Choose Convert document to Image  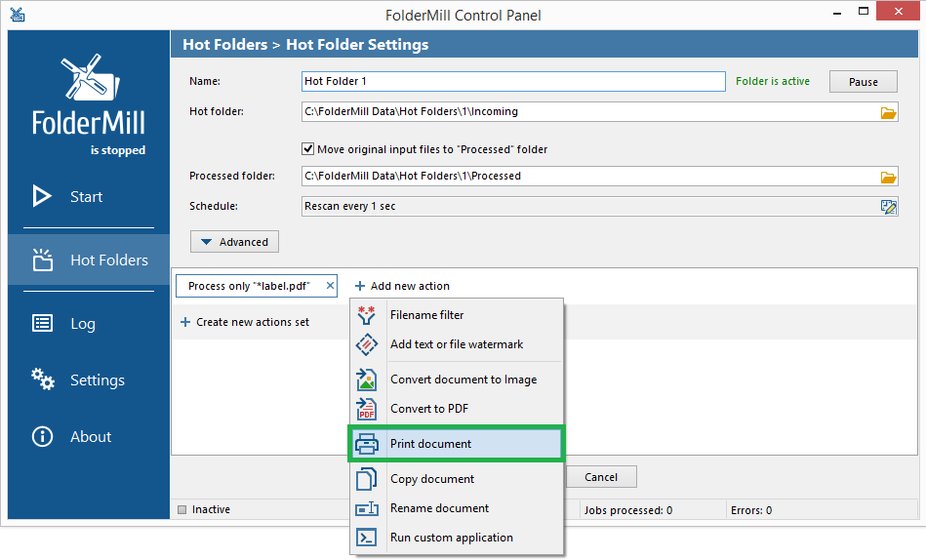(x=457, y=380)
